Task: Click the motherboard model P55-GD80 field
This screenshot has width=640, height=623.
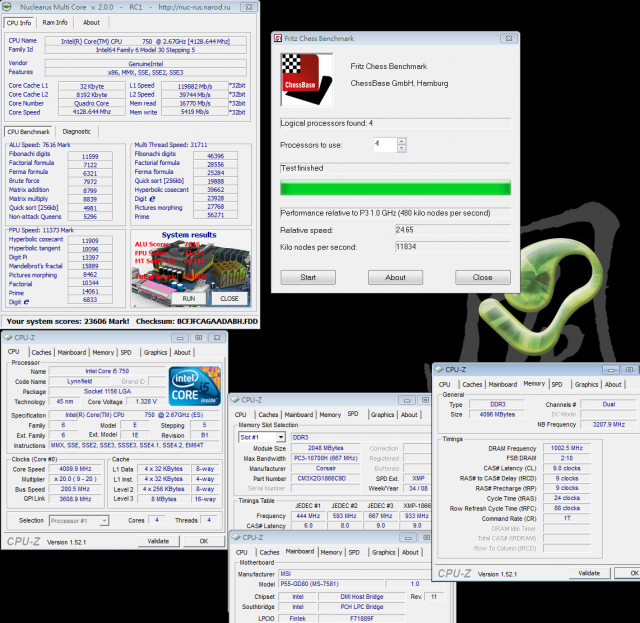Action: click(x=331, y=584)
